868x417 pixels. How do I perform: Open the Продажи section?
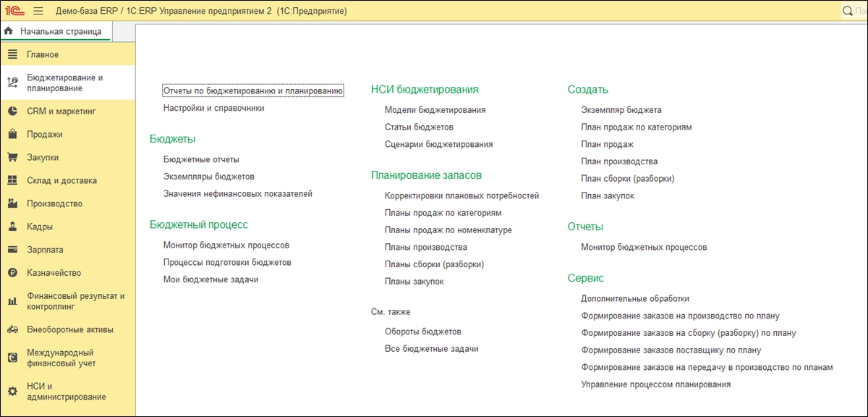67,134
